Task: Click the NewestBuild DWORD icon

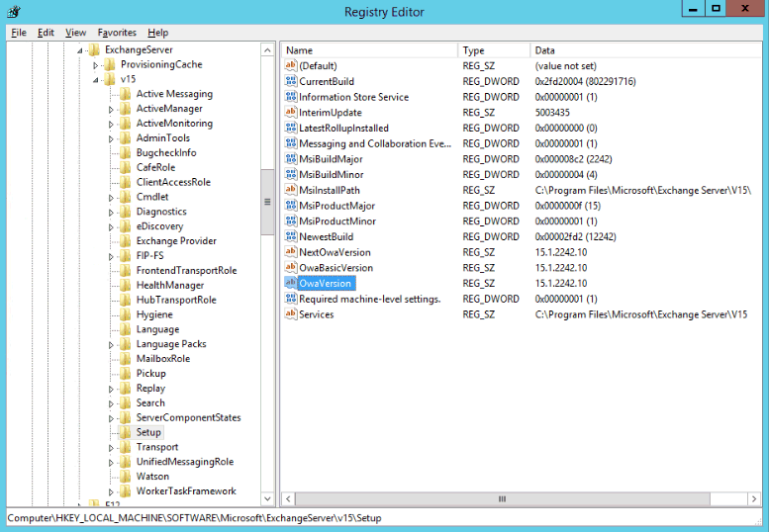Action: (x=291, y=236)
